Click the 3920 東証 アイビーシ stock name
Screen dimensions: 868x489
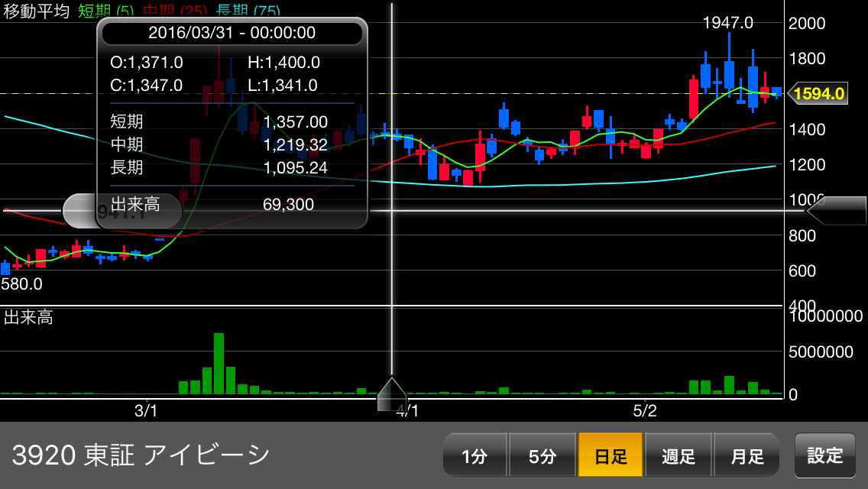pos(141,455)
